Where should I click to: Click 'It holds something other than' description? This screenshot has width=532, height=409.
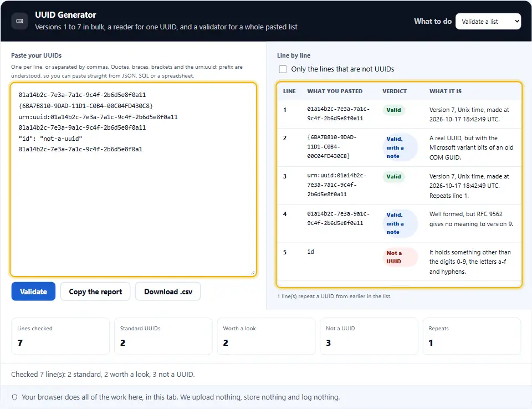(x=470, y=262)
